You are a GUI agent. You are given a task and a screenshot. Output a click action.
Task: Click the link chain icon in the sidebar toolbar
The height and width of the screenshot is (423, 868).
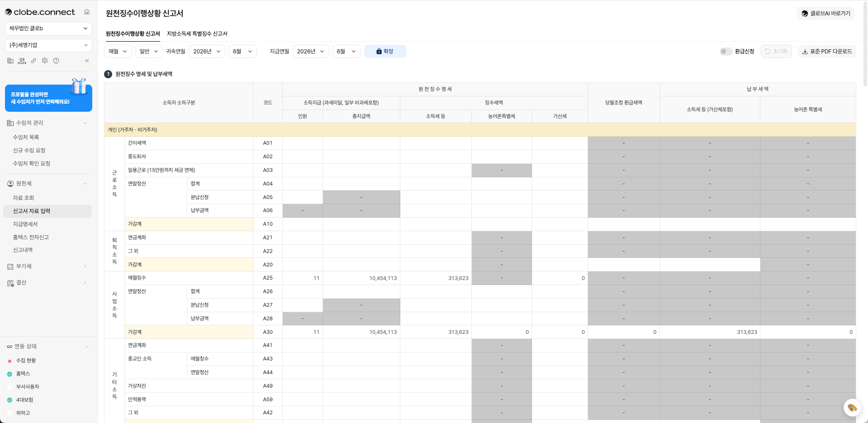pos(33,61)
